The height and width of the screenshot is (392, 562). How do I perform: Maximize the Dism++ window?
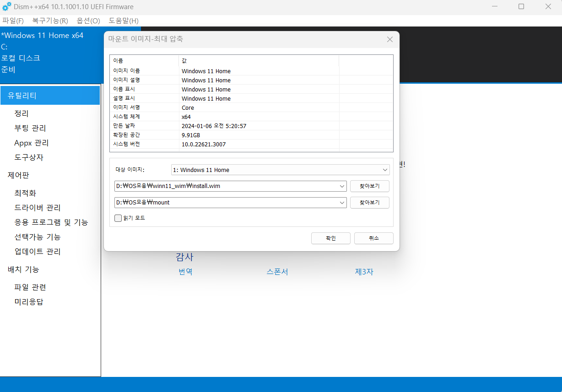click(x=521, y=7)
